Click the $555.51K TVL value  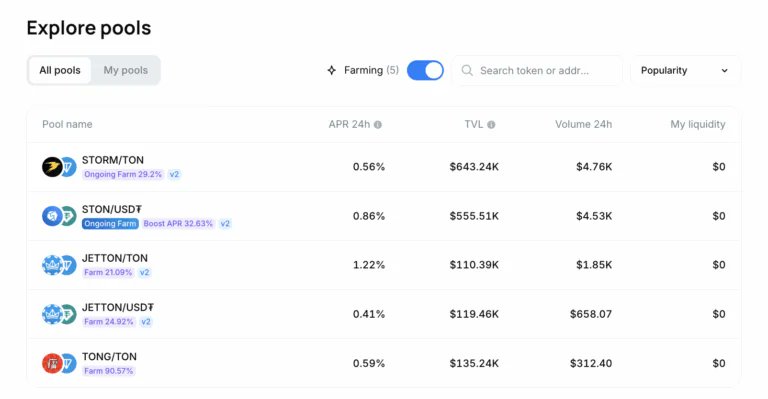(x=474, y=216)
